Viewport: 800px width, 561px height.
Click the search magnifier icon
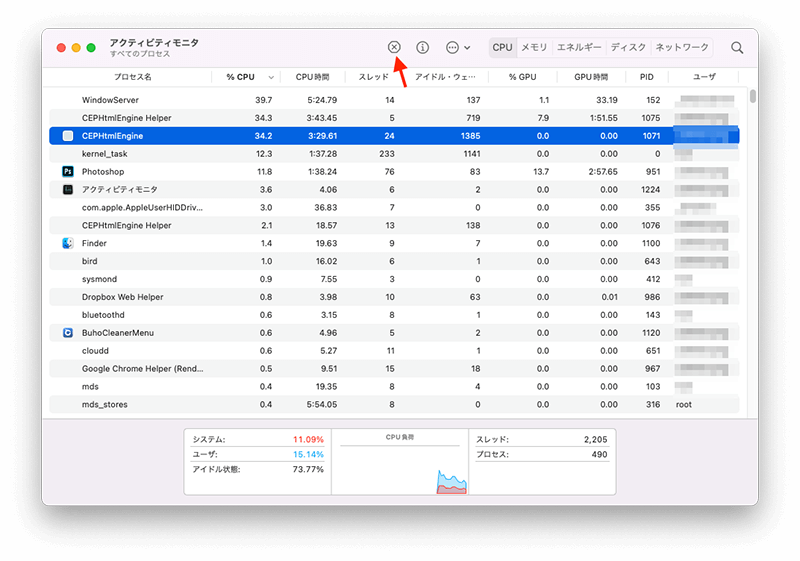[x=737, y=47]
